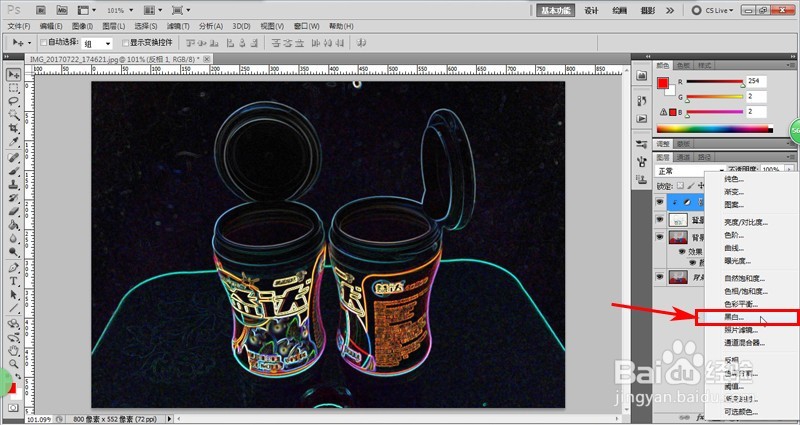
Task: Select the Eyedropper tool
Action: 13,141
